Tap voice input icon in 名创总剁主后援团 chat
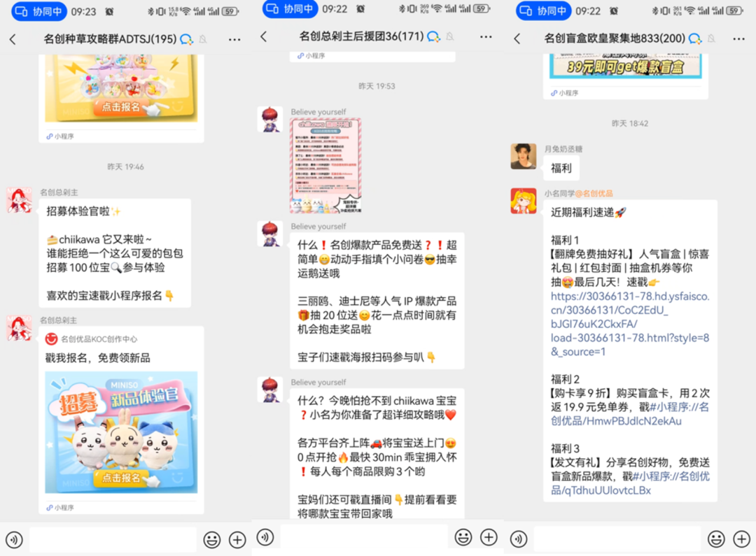 265,536
